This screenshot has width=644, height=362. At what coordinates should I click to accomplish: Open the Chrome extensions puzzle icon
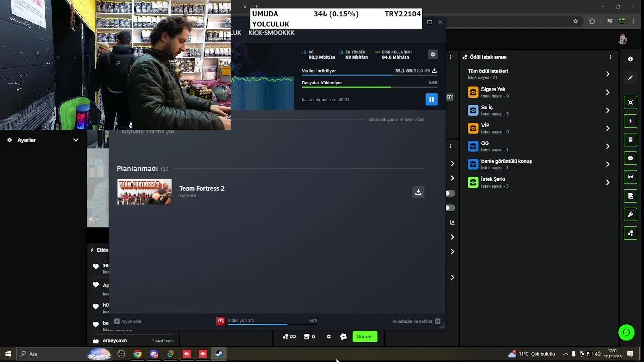tap(592, 21)
